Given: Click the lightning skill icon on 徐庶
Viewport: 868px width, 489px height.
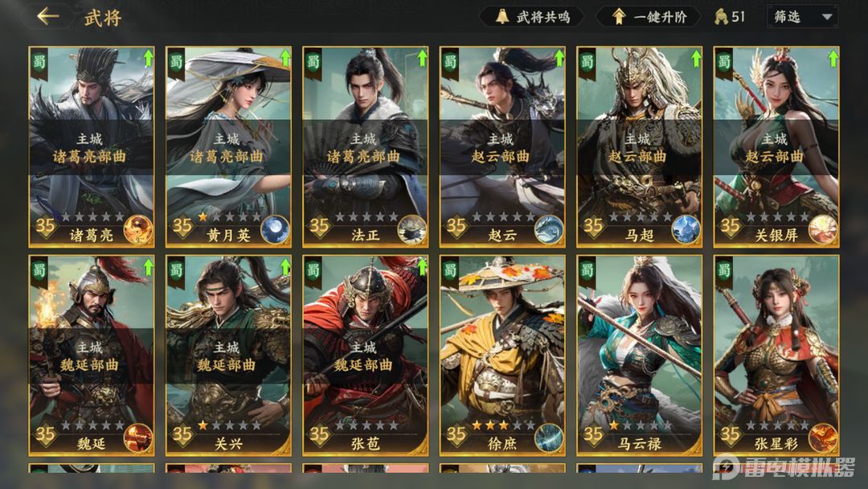Looking at the screenshot, I should point(549,438).
